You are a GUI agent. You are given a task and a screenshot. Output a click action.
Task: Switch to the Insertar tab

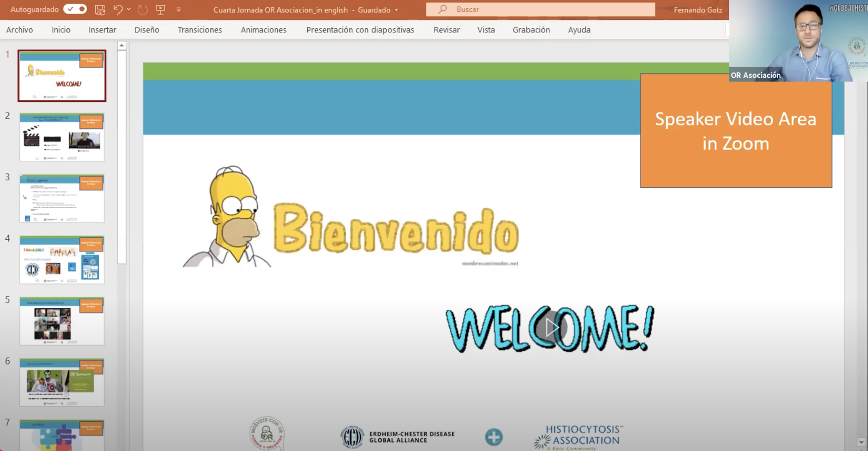(x=102, y=30)
